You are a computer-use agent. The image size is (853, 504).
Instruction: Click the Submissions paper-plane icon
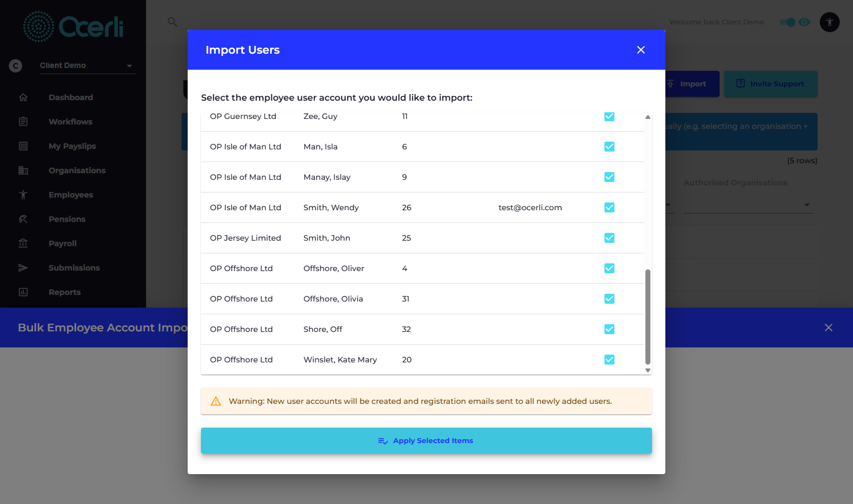click(23, 268)
